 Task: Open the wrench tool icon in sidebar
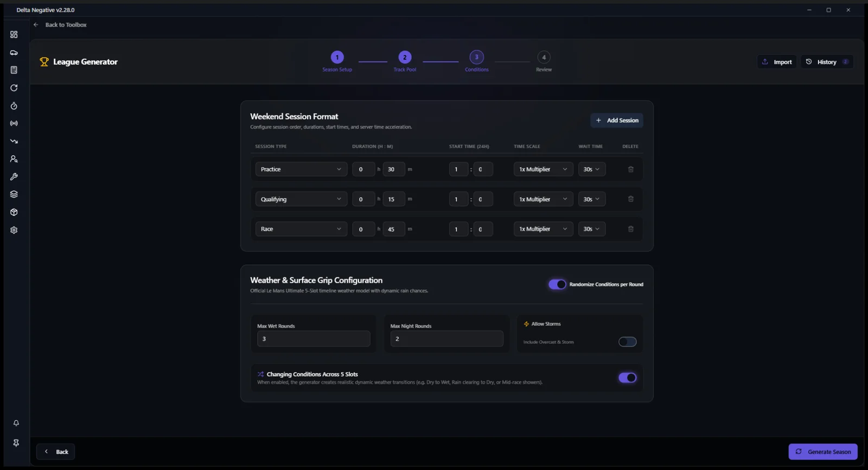pos(14,177)
